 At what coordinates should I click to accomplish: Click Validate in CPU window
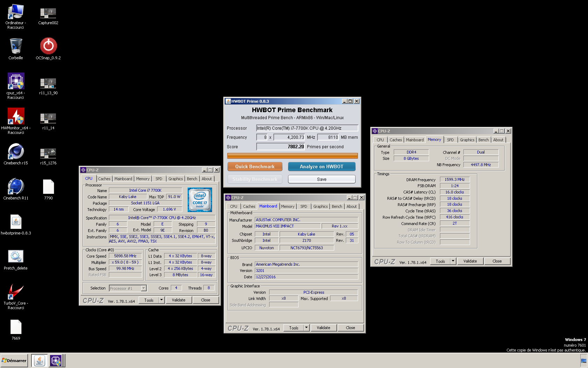pos(178,300)
